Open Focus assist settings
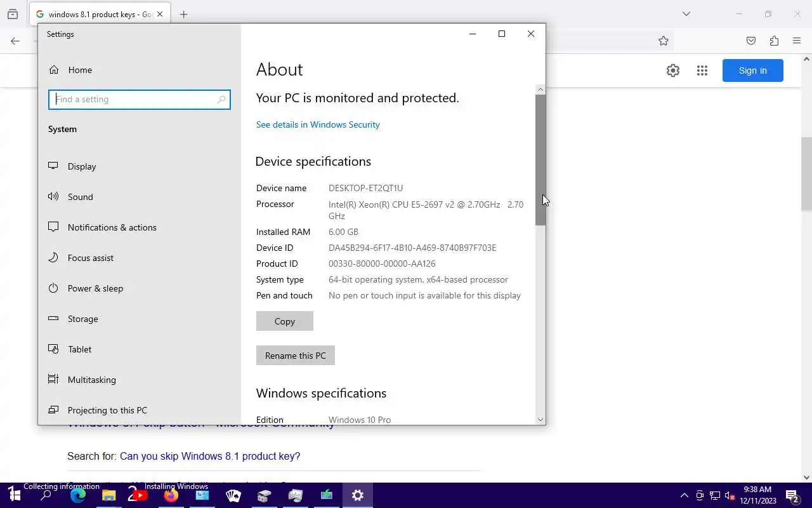 [90, 258]
